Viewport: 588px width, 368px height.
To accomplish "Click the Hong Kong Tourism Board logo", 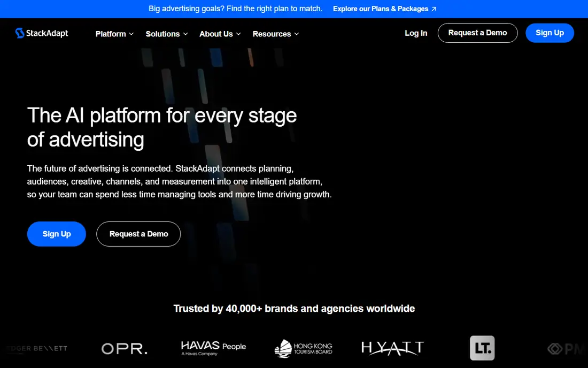I will (304, 349).
